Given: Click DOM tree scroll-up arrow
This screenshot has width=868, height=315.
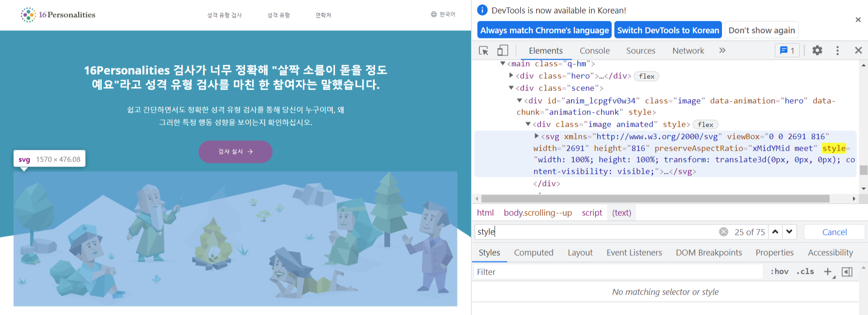Looking at the screenshot, I should click(863, 65).
